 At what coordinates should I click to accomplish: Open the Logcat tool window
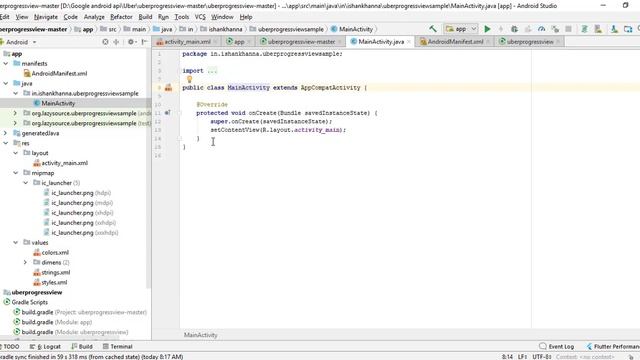tap(45, 347)
